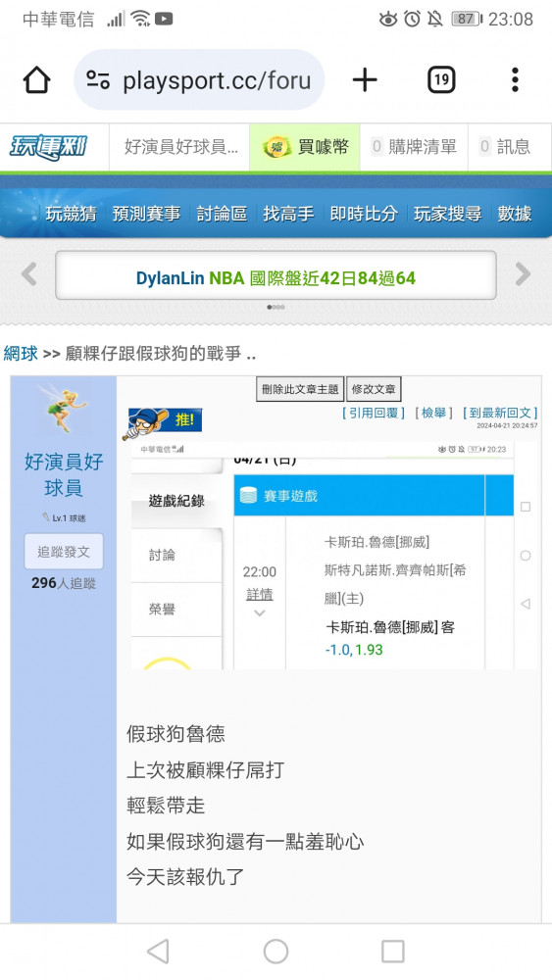Viewport: 552px width, 980px height.
Task: Click the 玩運彩 site logo
Action: click(48, 148)
